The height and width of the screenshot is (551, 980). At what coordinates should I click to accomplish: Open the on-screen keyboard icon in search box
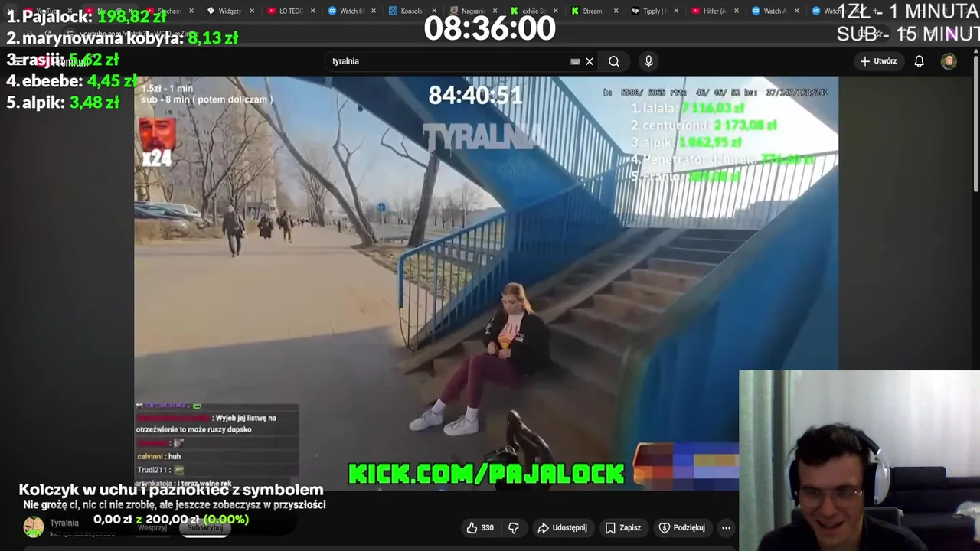(x=575, y=61)
